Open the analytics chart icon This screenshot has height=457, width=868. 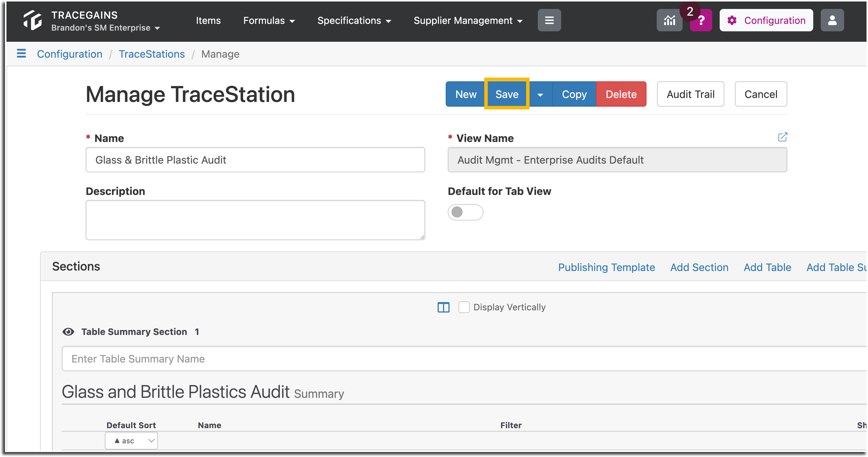click(x=669, y=20)
